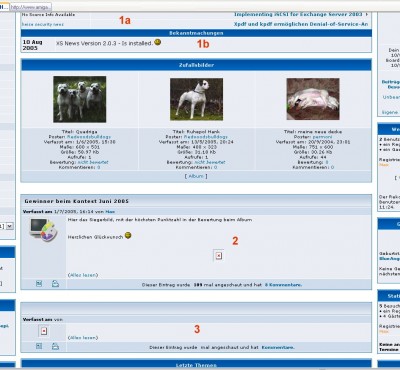Click the broken image icon in Gewinner post

point(218,256)
